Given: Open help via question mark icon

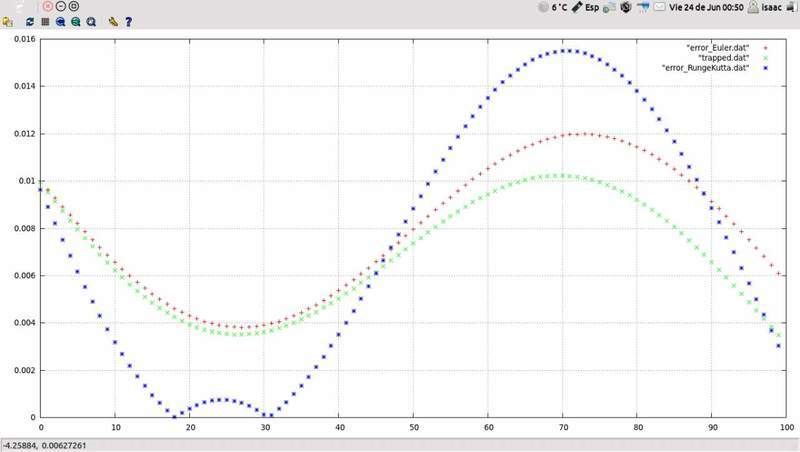Looking at the screenshot, I should (x=128, y=21).
